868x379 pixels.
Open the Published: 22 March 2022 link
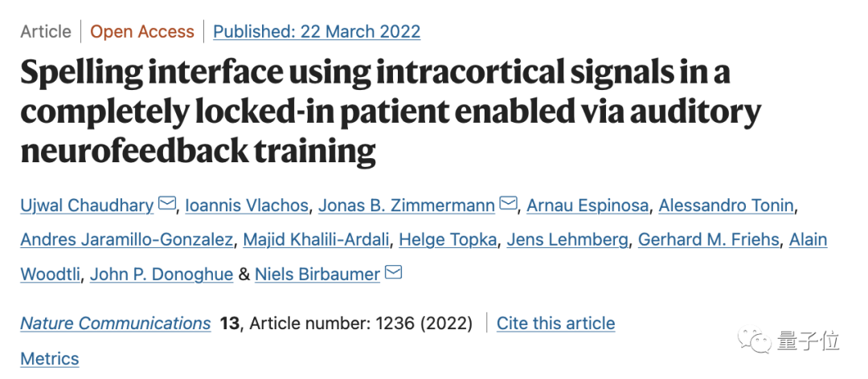317,32
